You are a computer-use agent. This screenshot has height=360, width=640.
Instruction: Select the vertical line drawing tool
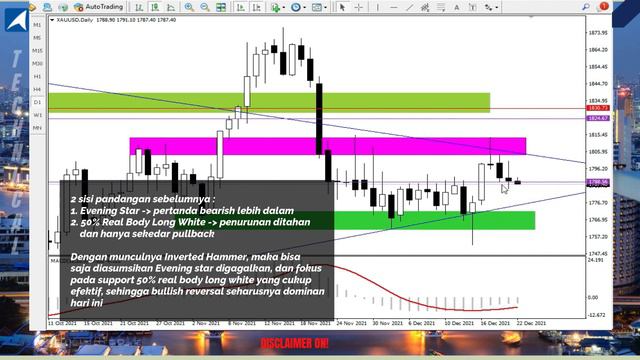(x=378, y=7)
